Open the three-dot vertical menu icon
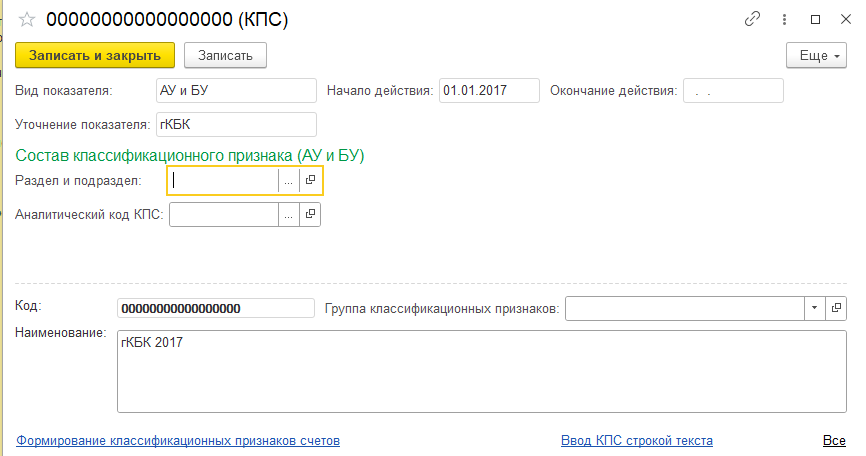 pos(784,19)
